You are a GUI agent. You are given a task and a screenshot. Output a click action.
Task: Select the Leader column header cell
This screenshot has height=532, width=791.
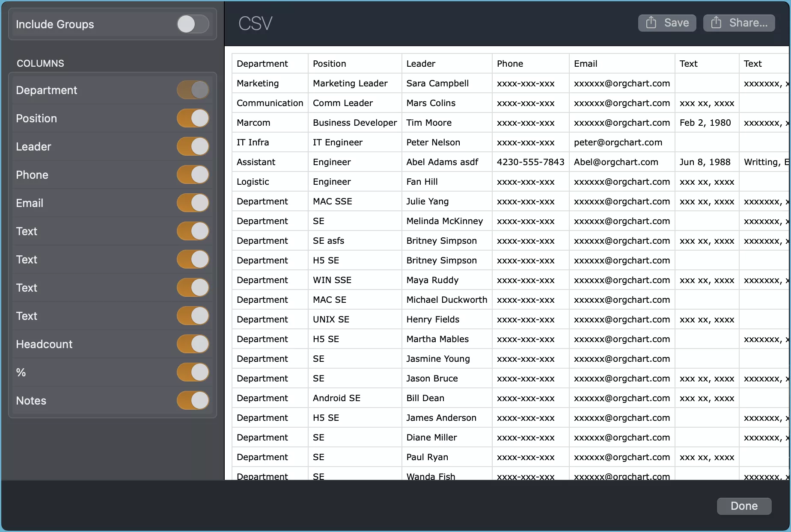pos(447,64)
